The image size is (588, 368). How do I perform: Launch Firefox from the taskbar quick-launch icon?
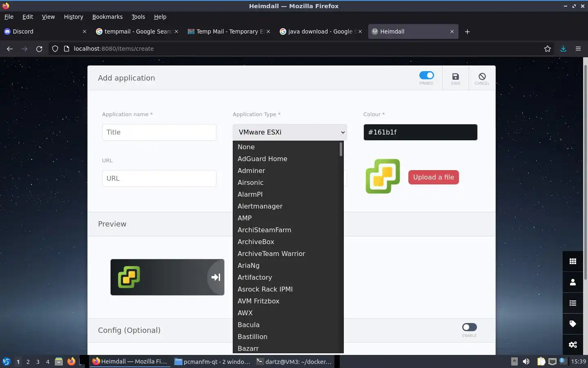point(71,361)
